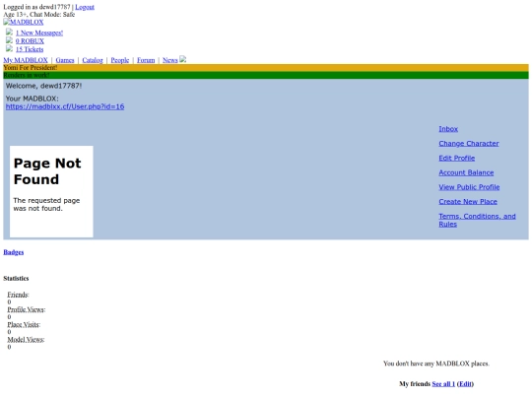Click the Statistics heading
This screenshot has height=399, width=532.
tap(16, 278)
